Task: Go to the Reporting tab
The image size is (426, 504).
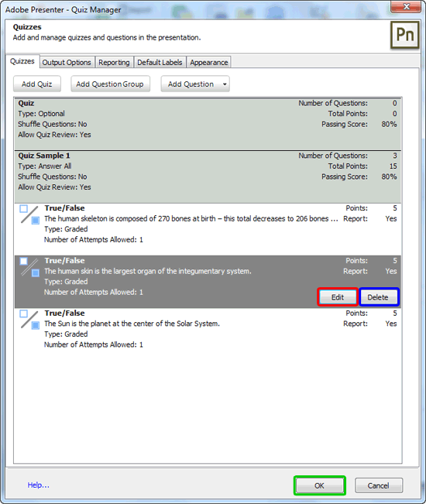Action: coord(114,63)
